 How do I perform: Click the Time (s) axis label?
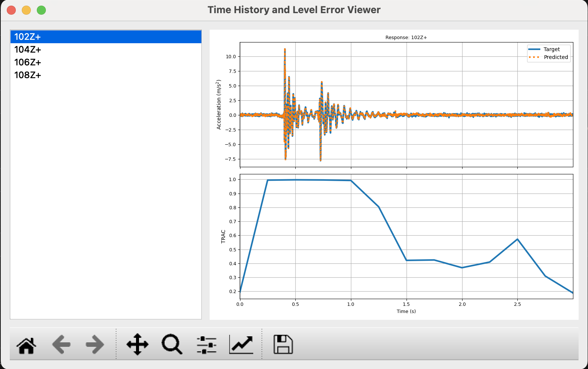(x=406, y=311)
